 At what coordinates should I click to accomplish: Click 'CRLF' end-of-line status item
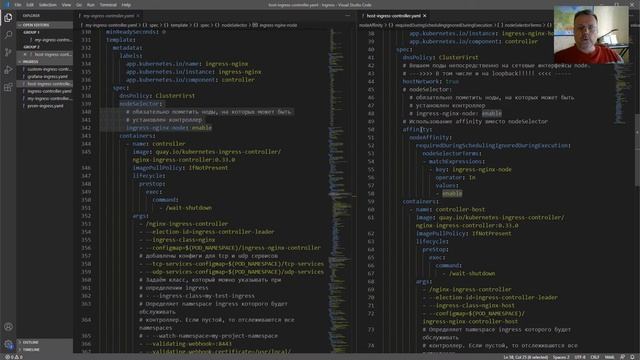(x=595, y=357)
